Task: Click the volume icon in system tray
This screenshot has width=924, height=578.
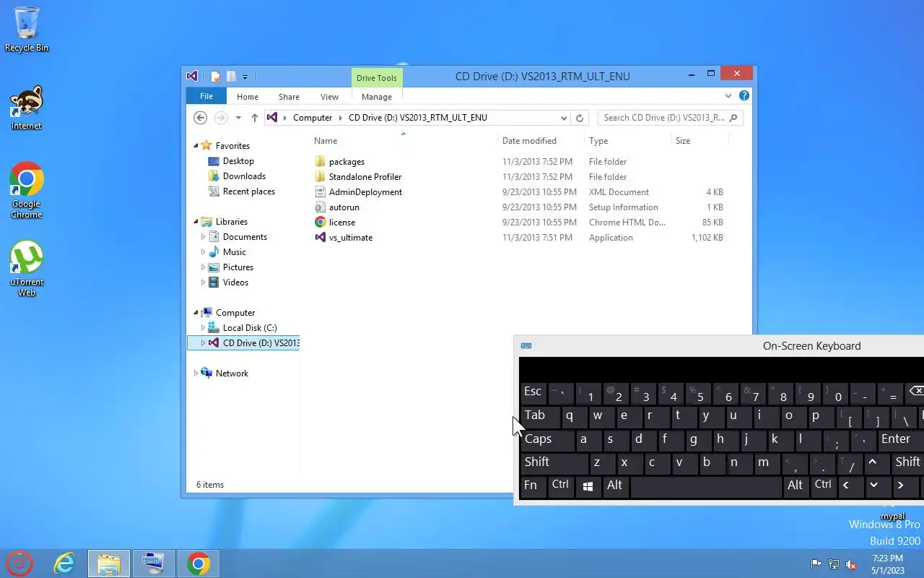Action: 851,564
